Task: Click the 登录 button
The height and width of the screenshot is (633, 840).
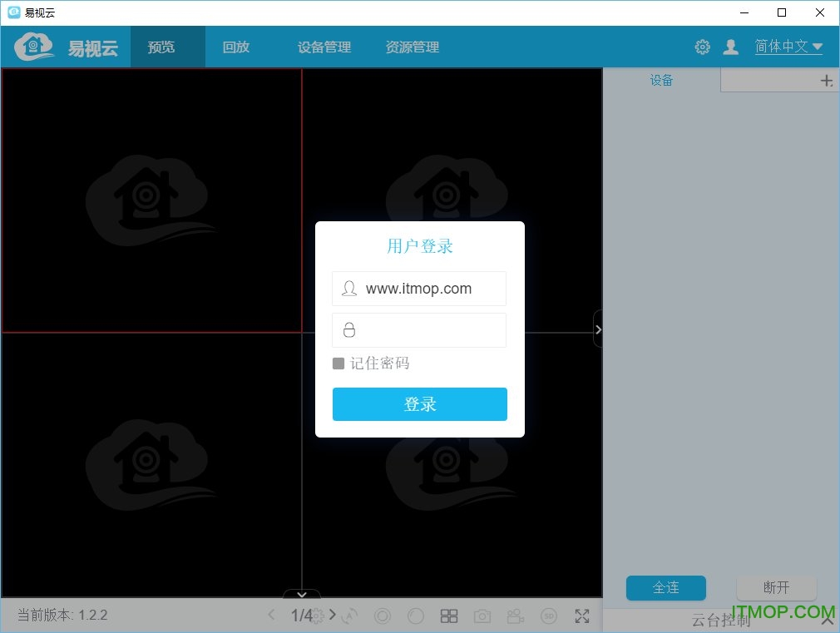Action: (419, 404)
